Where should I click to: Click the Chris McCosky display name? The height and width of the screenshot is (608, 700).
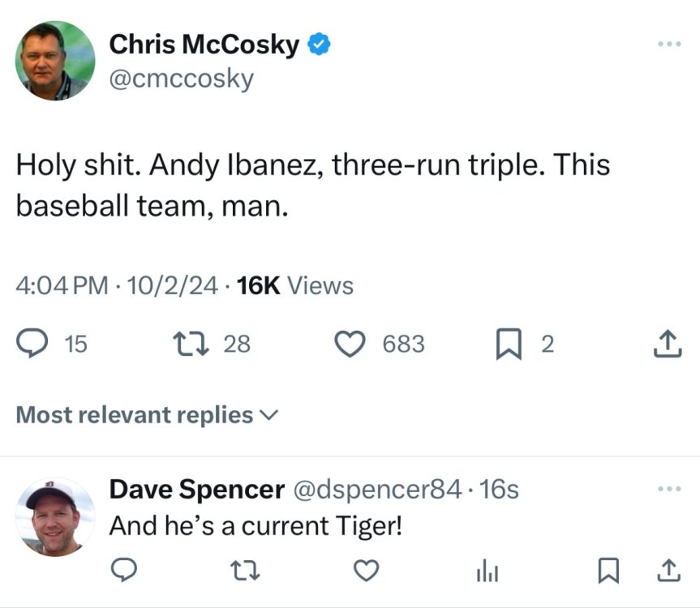[204, 45]
